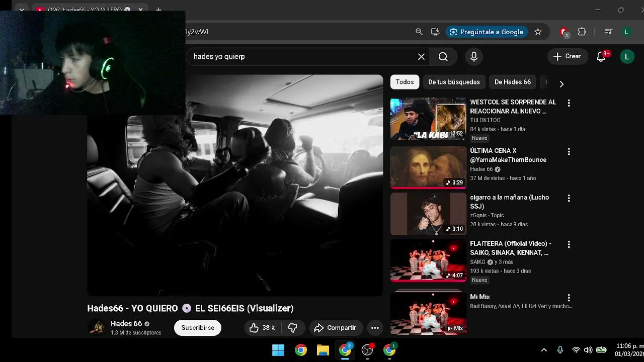Viewport: 644px width, 362px height.
Task: Open the YouTube account avatar menu
Action: point(627,56)
